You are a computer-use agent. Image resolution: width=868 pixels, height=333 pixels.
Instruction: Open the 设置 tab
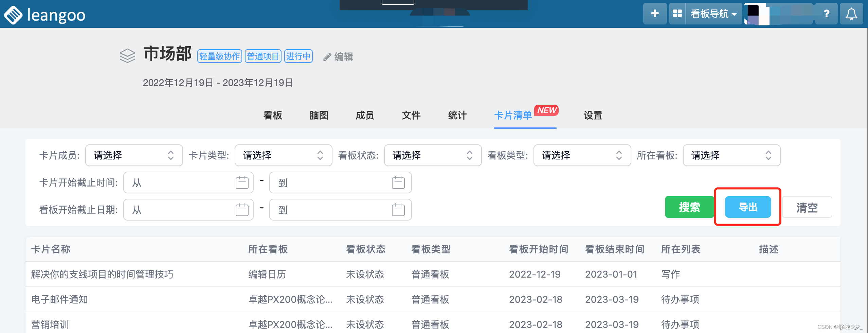(593, 116)
